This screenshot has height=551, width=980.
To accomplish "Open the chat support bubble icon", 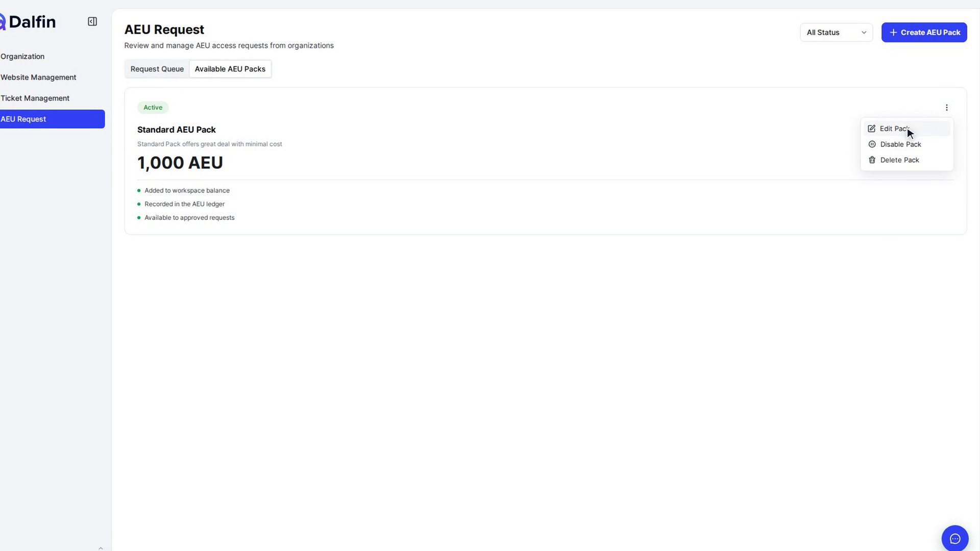I will click(x=955, y=539).
